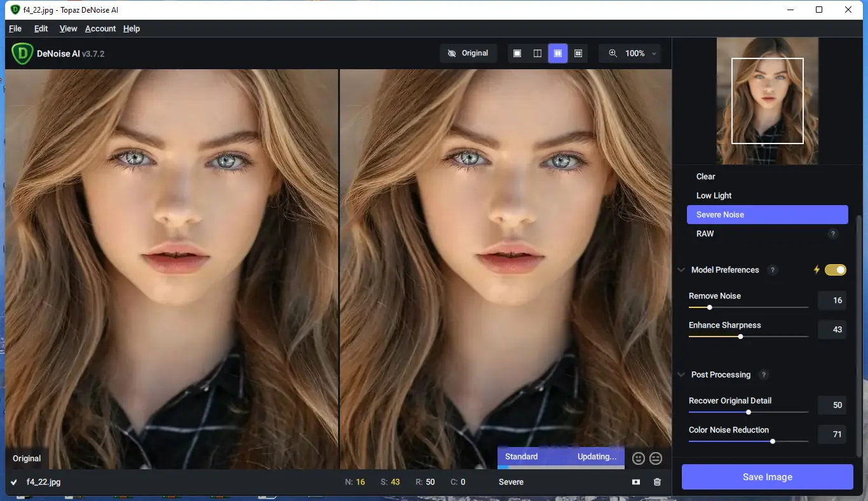
Task: Open the four-way comparison view
Action: [578, 53]
